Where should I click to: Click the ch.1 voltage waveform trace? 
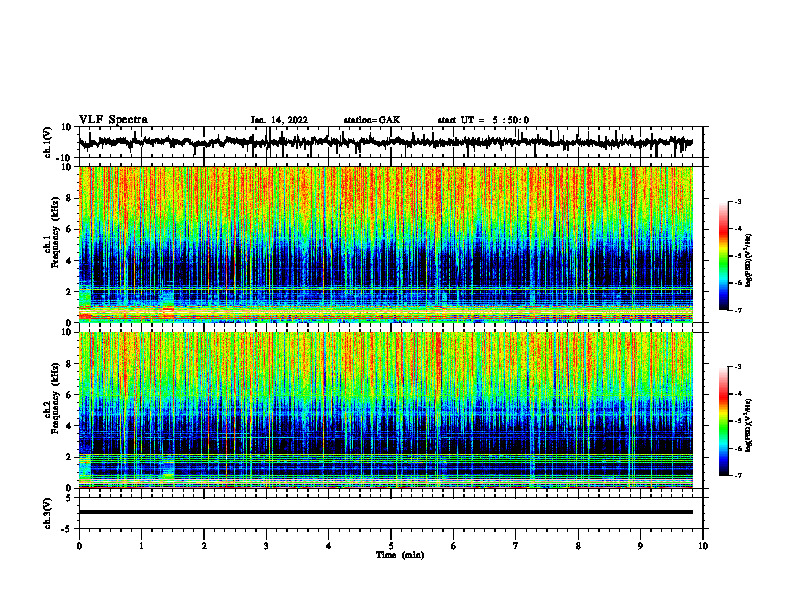coord(386,142)
